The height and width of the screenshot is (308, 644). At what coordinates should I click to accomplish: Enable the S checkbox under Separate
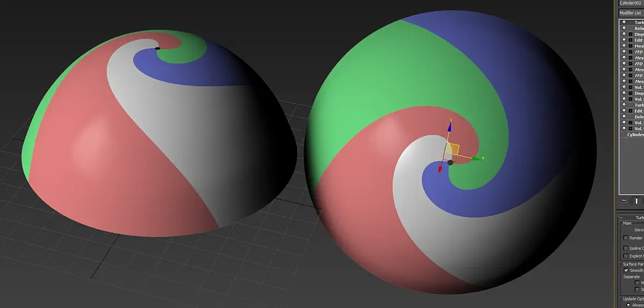tap(637, 289)
